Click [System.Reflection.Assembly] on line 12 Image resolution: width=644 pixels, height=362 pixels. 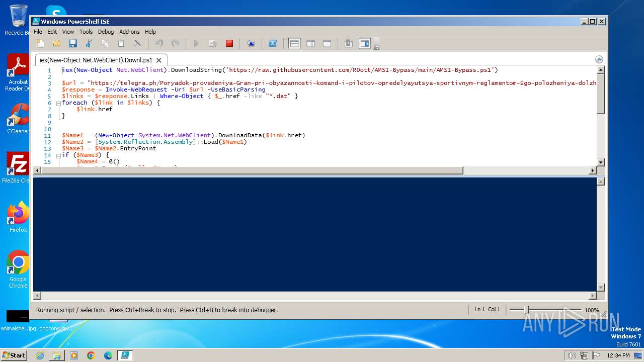pos(145,142)
